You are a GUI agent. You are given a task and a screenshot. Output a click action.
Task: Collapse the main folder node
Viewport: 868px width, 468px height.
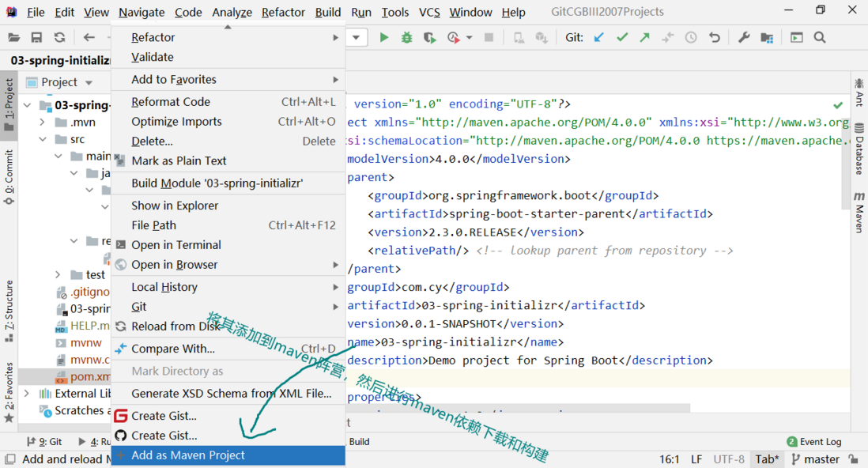[x=58, y=157]
